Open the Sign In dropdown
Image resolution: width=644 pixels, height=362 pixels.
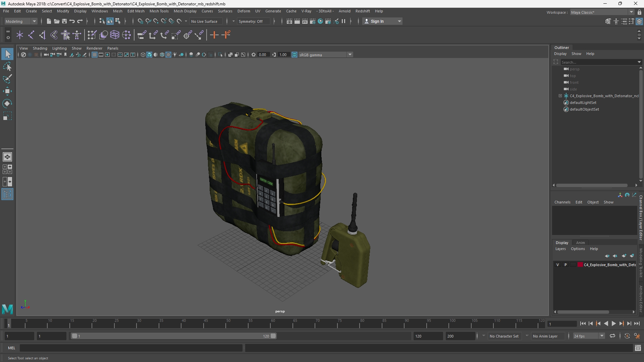coord(382,21)
